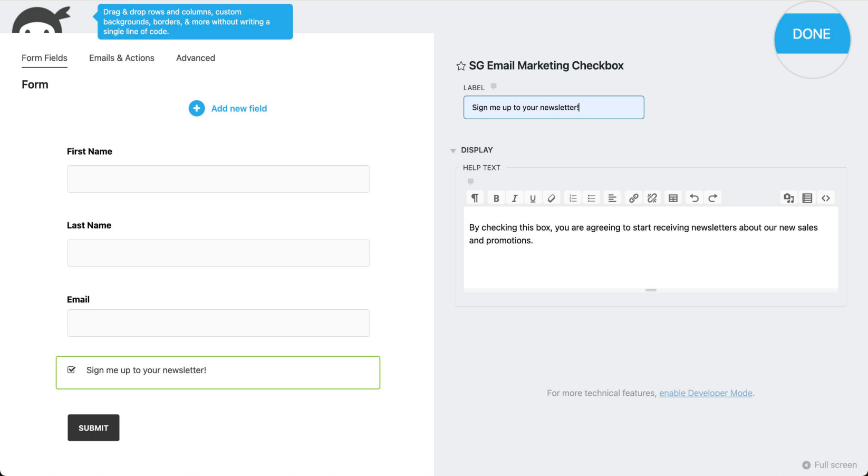Insert a bulleted unordered list
The width and height of the screenshot is (868, 476).
591,198
